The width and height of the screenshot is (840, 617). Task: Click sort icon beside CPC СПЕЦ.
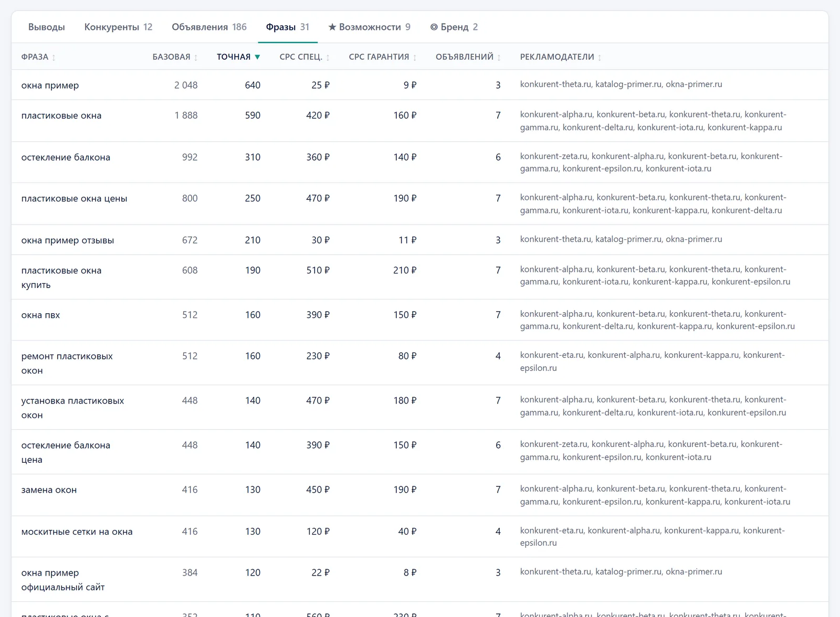pos(328,57)
